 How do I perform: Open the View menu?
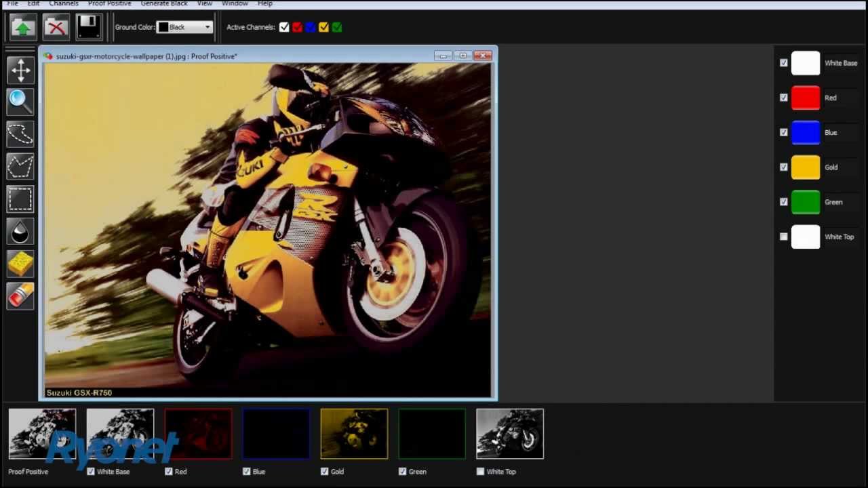[205, 3]
